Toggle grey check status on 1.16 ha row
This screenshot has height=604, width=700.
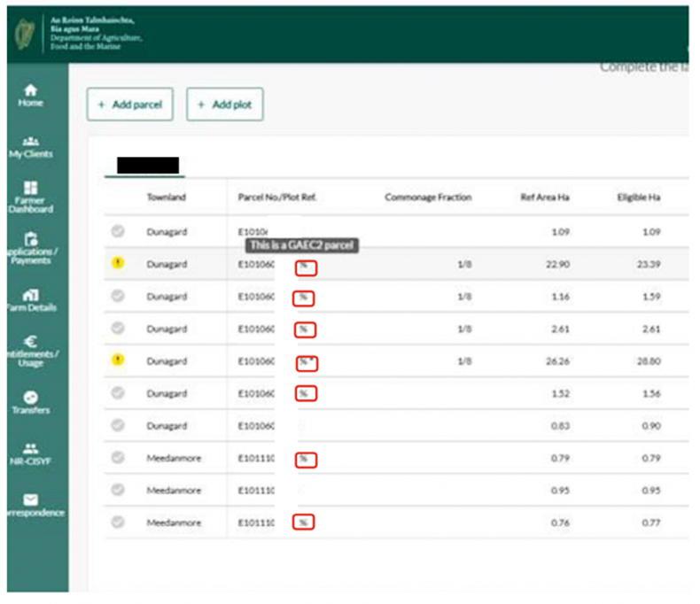coord(118,296)
